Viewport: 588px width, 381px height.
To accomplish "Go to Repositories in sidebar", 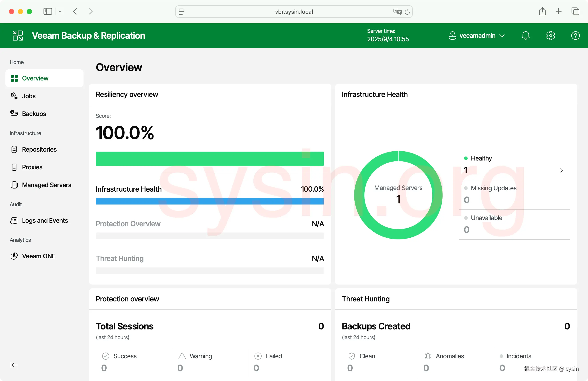I will click(x=39, y=149).
